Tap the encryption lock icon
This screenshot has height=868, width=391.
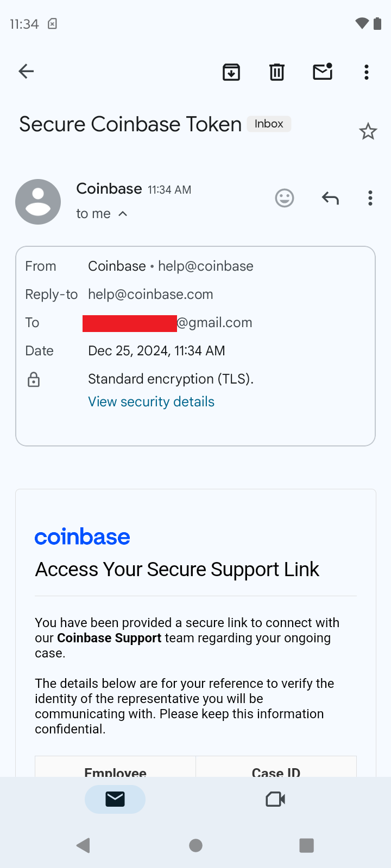(x=34, y=380)
